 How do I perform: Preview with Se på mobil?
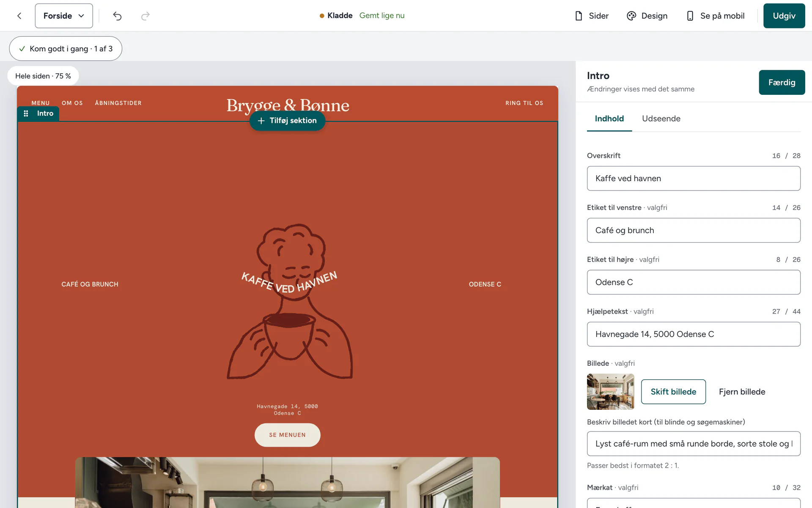point(715,16)
